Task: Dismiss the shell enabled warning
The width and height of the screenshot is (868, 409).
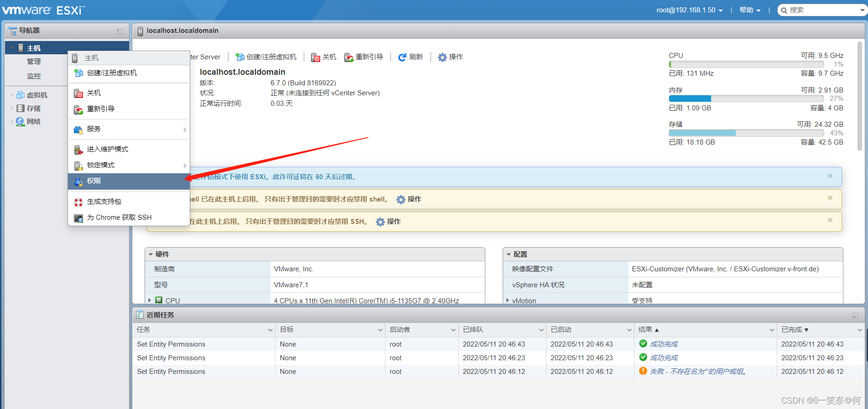Action: pos(830,198)
